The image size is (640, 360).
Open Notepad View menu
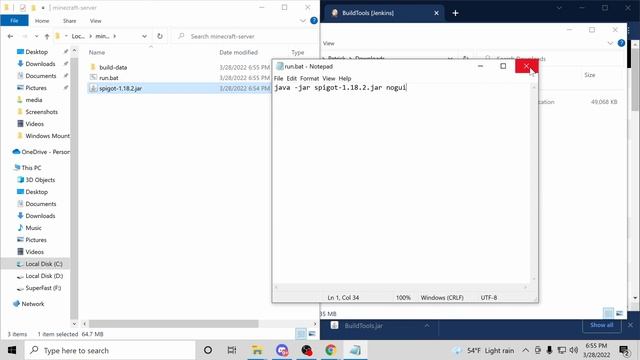click(x=329, y=78)
